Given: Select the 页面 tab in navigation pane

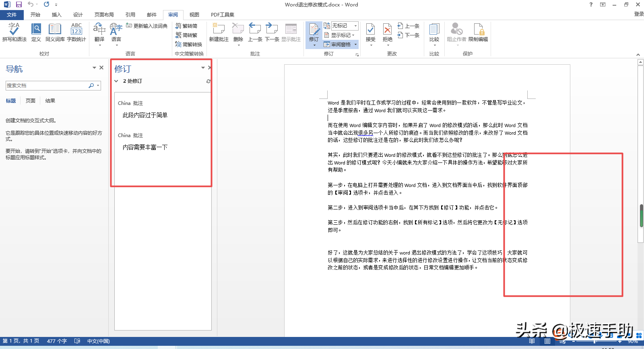Looking at the screenshot, I should 31,101.
